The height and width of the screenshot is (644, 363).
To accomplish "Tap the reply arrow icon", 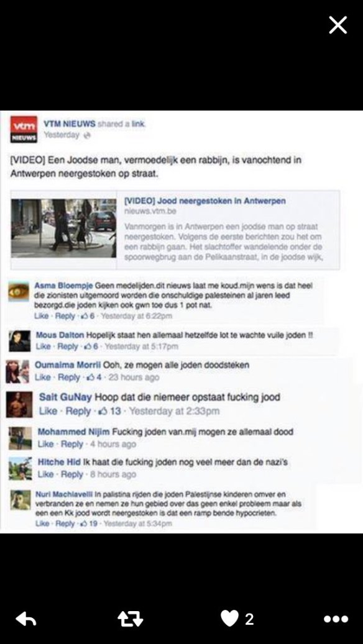I will (x=25, y=619).
